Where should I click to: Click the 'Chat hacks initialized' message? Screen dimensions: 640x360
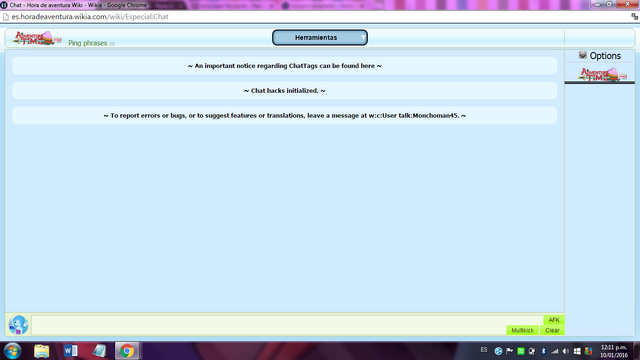(284, 91)
